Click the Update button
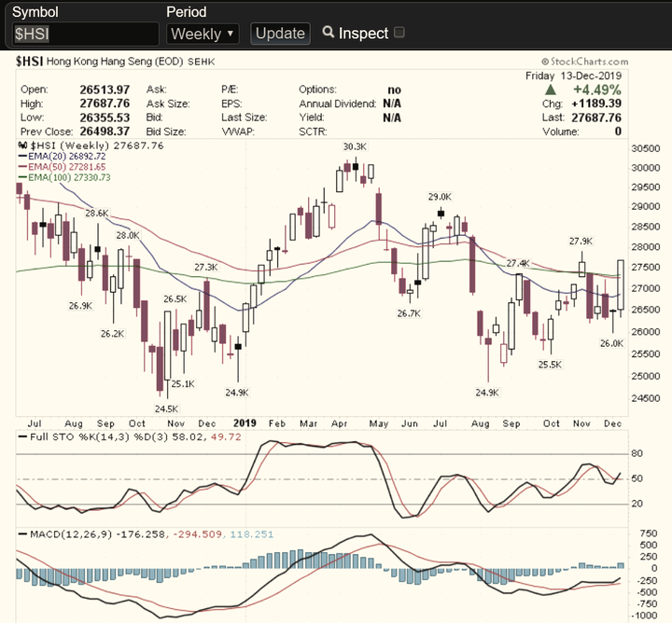Image resolution: width=672 pixels, height=623 pixels. (280, 34)
